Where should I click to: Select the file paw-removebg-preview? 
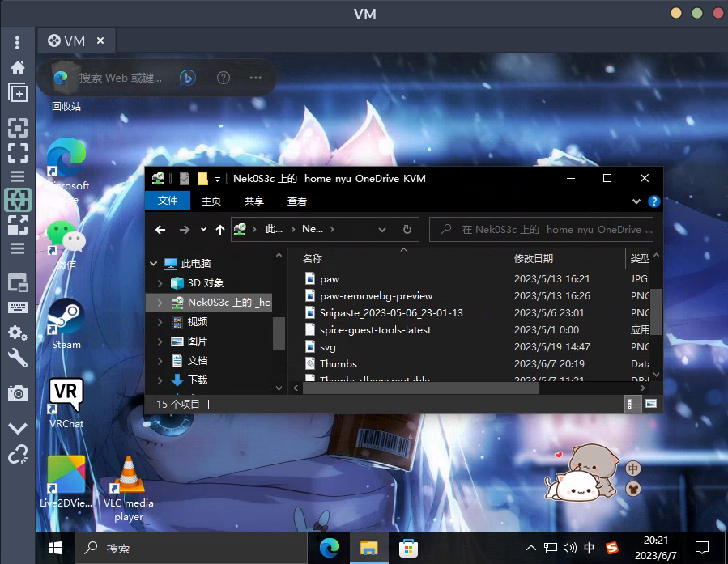376,296
